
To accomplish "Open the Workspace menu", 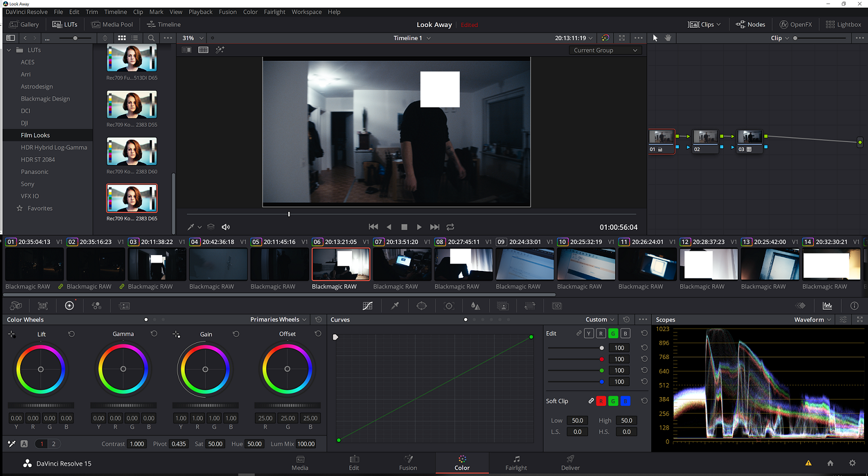I will 306,12.
